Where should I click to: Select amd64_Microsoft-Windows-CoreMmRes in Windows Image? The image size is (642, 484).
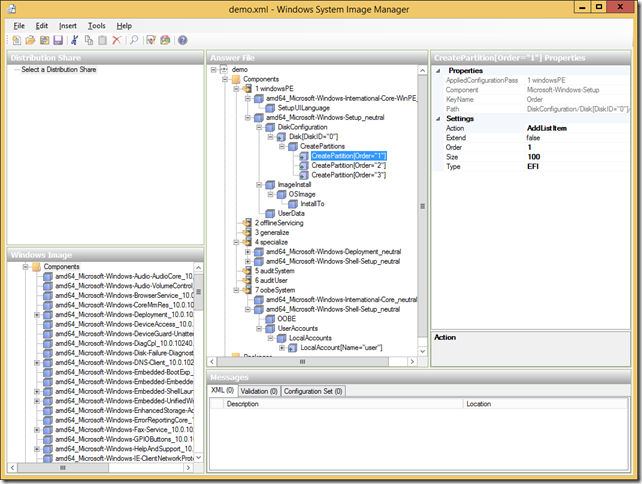click(124, 305)
